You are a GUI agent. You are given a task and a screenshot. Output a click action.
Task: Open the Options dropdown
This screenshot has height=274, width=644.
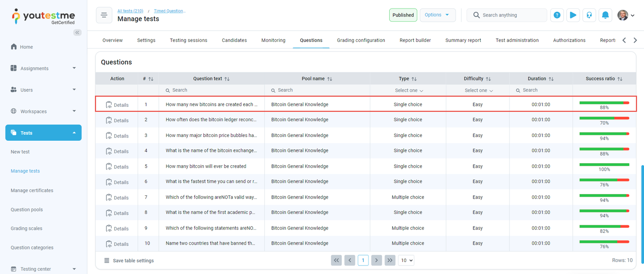(437, 15)
